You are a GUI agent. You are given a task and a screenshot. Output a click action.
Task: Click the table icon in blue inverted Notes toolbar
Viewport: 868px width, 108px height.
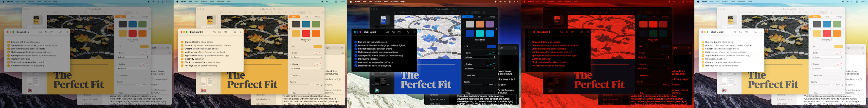tap(399, 32)
